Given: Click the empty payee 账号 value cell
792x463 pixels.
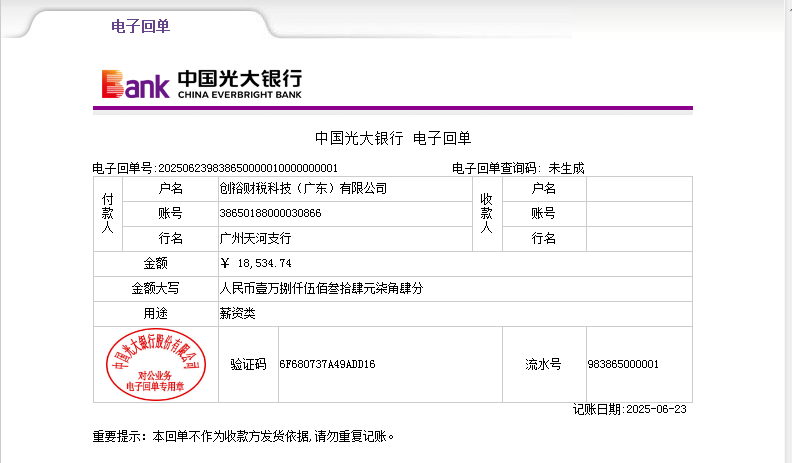Looking at the screenshot, I should tap(638, 213).
